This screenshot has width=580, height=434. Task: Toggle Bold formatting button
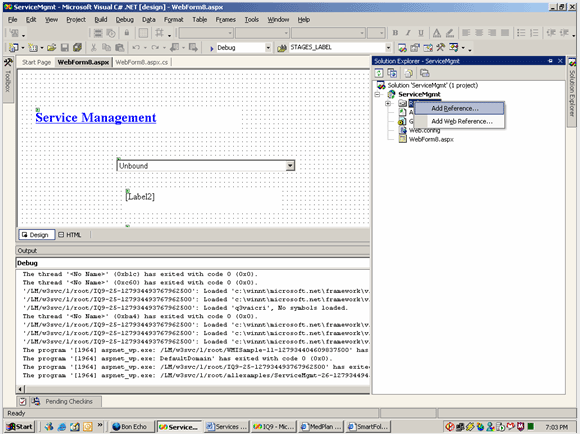(395, 33)
